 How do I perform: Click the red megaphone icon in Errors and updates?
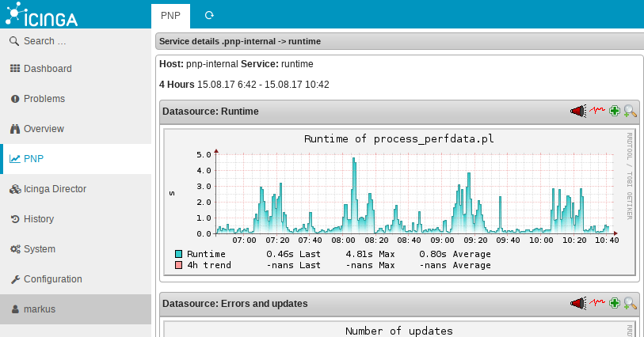point(578,303)
